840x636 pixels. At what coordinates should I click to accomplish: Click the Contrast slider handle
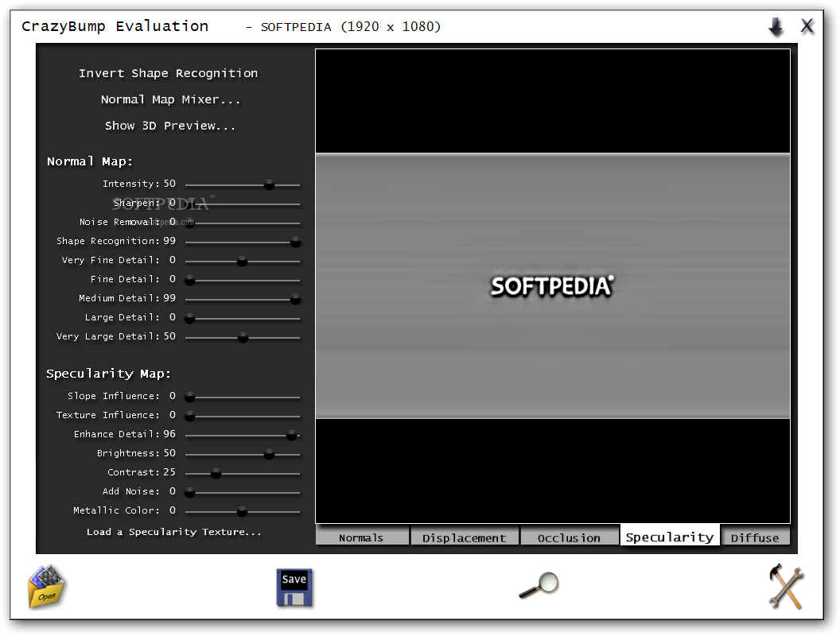(x=216, y=474)
